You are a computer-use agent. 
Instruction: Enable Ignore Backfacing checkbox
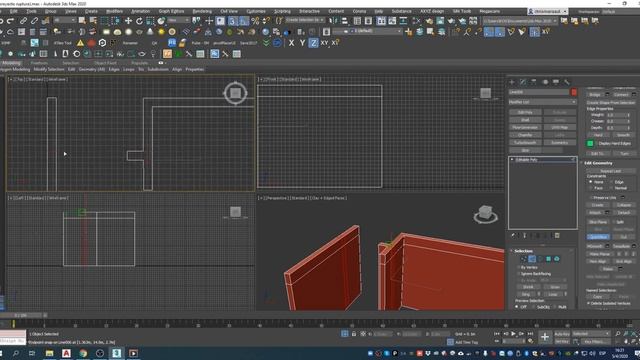pos(518,274)
